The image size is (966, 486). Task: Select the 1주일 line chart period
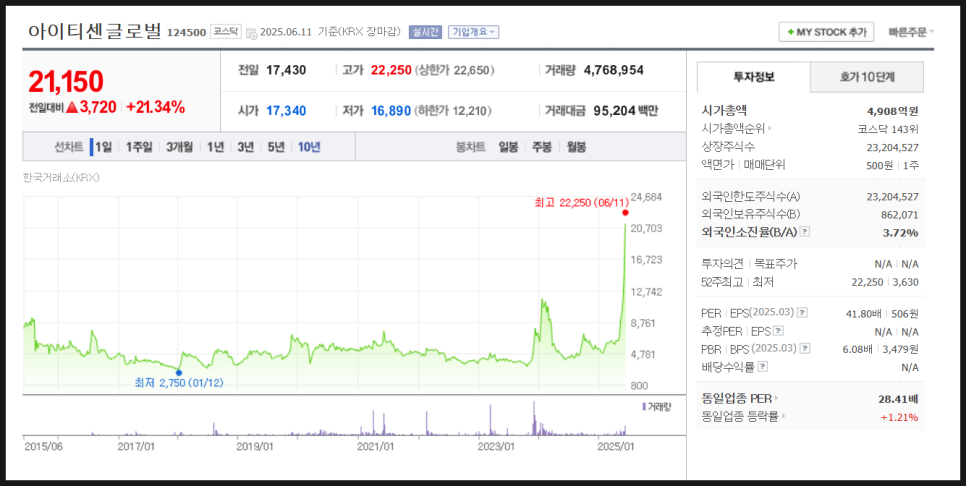pyautogui.click(x=139, y=147)
